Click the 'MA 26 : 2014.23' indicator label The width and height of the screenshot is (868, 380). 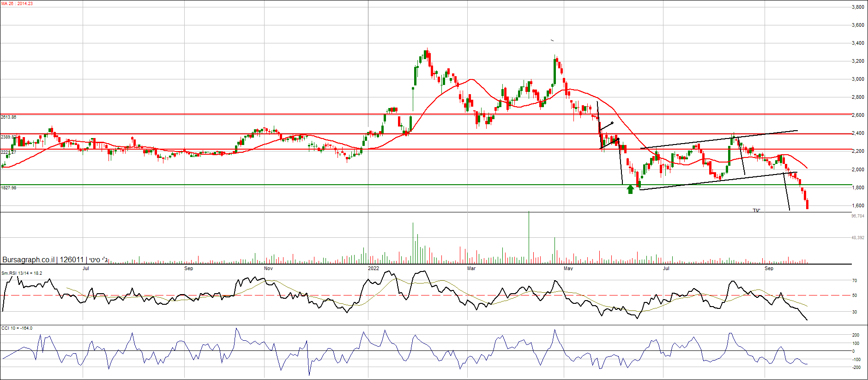[x=17, y=4]
